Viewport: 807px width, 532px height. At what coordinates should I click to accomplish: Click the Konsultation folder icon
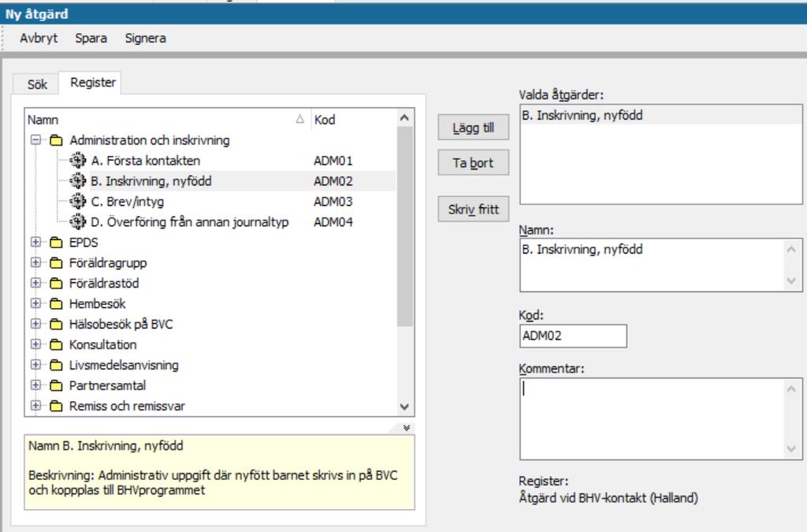[x=56, y=344]
